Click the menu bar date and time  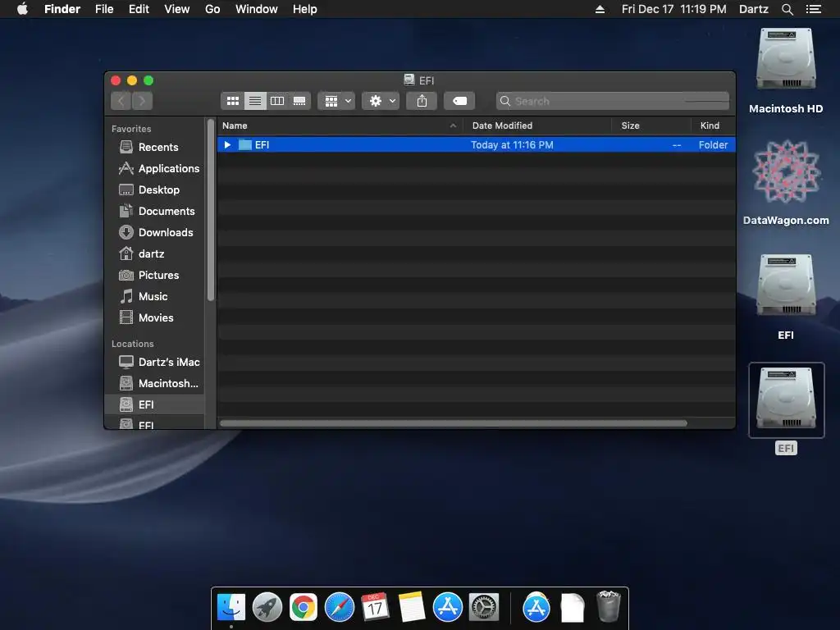674,9
